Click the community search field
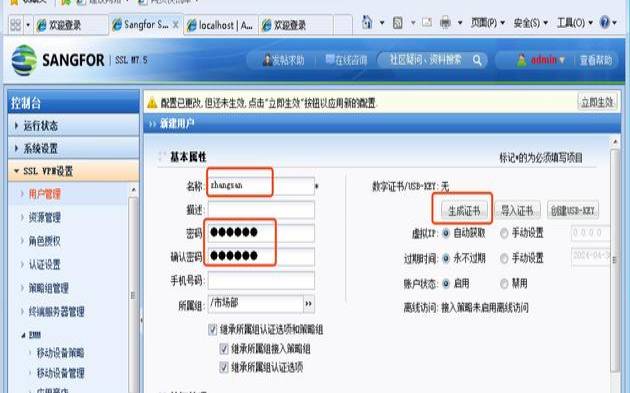The image size is (630, 393). coord(425,60)
